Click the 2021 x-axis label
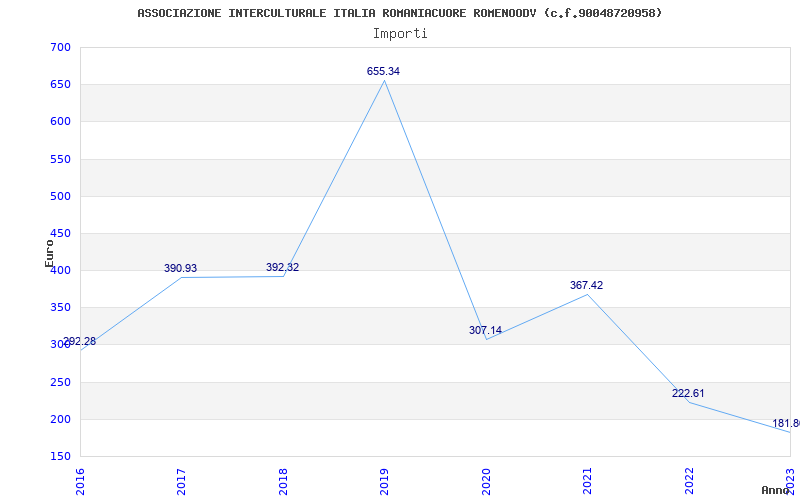 [x=587, y=481]
